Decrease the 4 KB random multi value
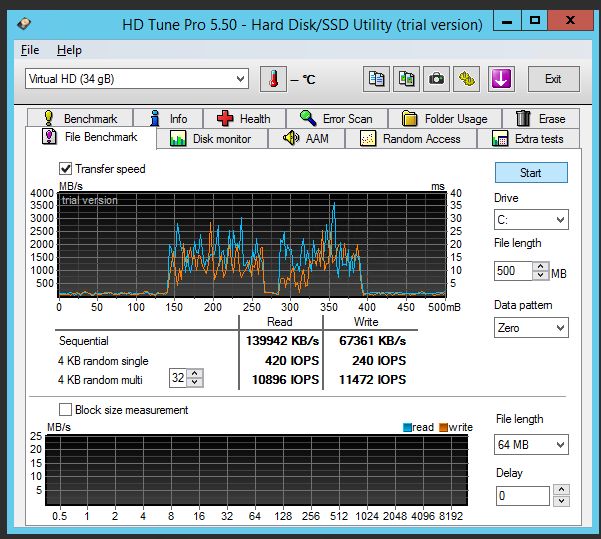The width and height of the screenshot is (601, 539). pyautogui.click(x=195, y=382)
